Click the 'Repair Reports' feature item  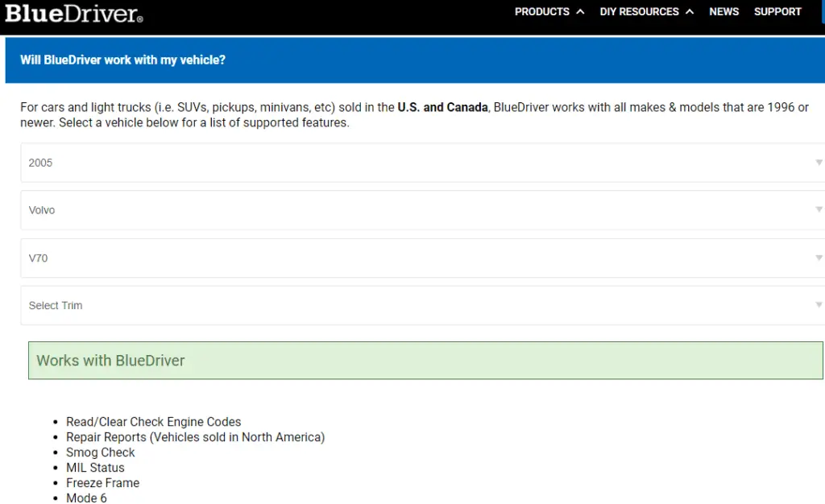coord(195,437)
